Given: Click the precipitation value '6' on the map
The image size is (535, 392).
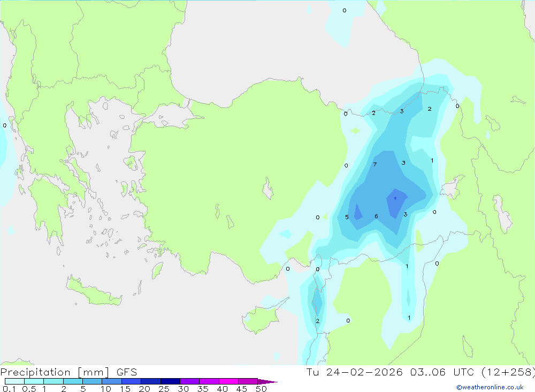Looking at the screenshot, I should pos(376,216).
